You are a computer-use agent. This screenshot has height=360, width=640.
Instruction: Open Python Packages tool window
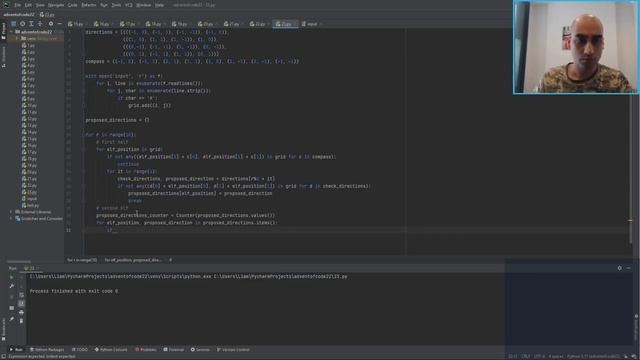(x=47, y=350)
